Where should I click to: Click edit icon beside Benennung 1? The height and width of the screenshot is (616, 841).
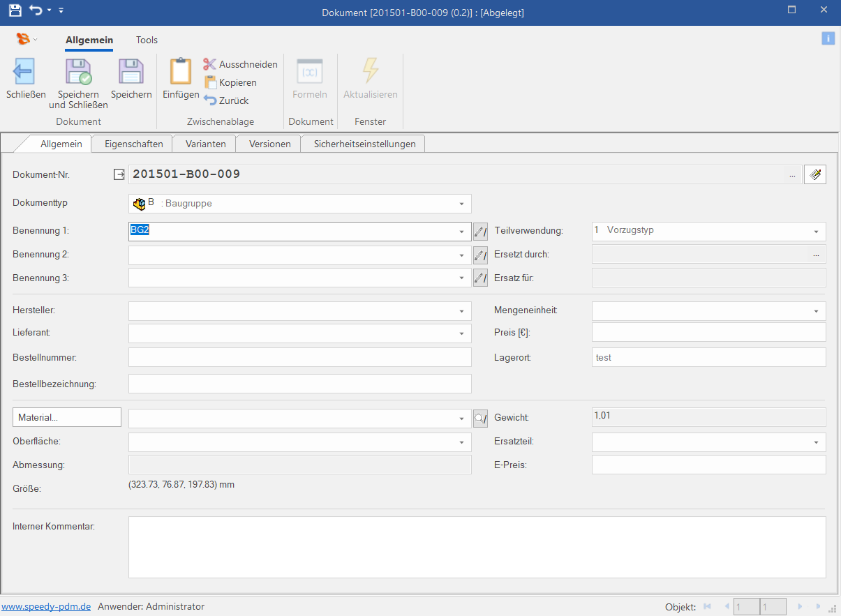pos(480,232)
